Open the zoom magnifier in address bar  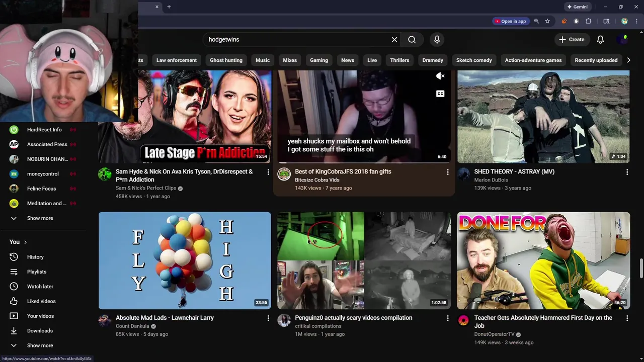536,21
